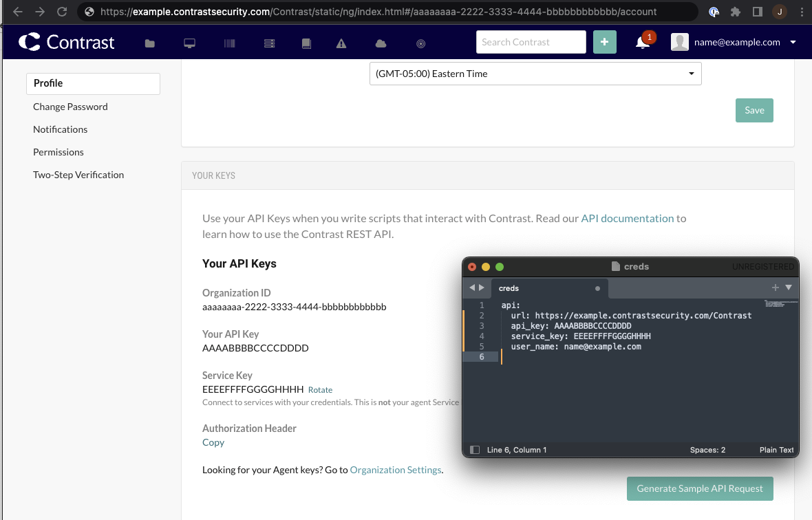
Task: Open the browser extensions puzzle icon
Action: (736, 12)
